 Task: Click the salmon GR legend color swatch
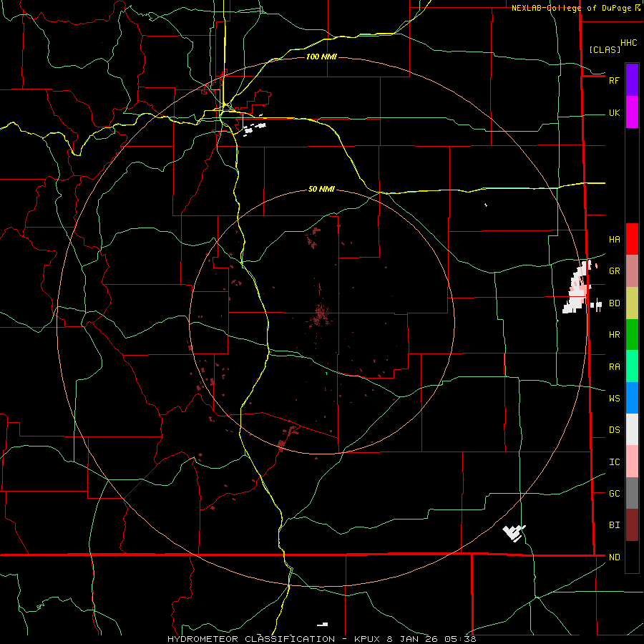click(x=632, y=270)
